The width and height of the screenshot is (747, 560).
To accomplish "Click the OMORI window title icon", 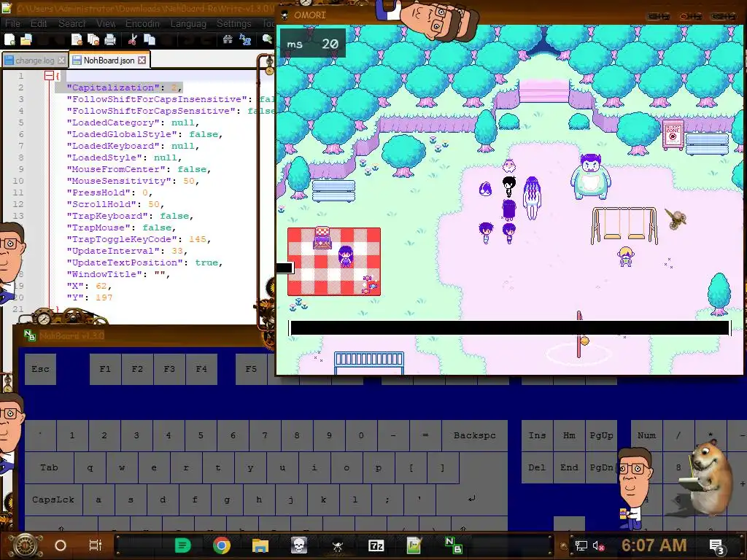I will [285, 15].
